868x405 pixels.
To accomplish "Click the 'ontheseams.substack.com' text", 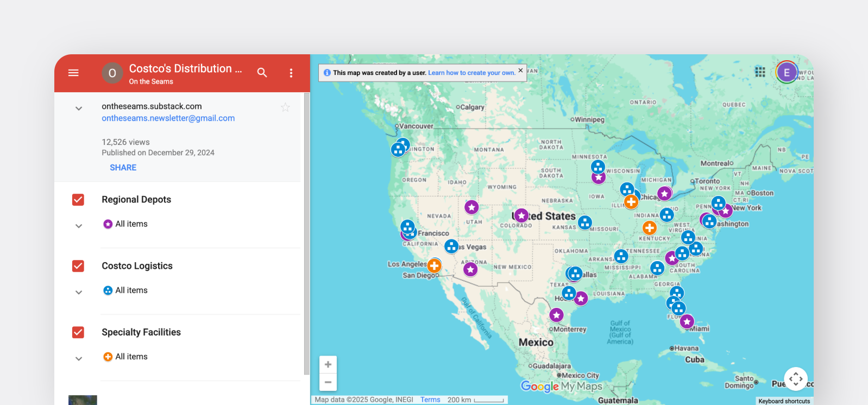I will click(152, 106).
